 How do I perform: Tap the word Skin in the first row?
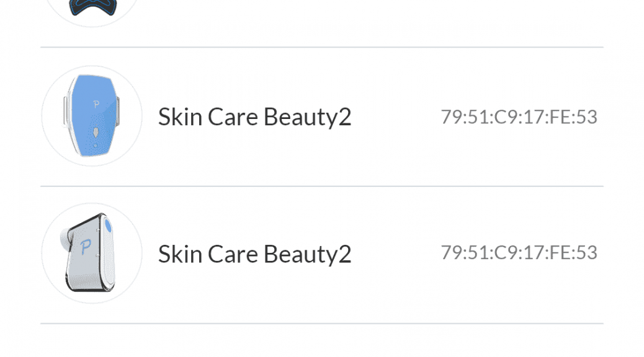click(181, 117)
